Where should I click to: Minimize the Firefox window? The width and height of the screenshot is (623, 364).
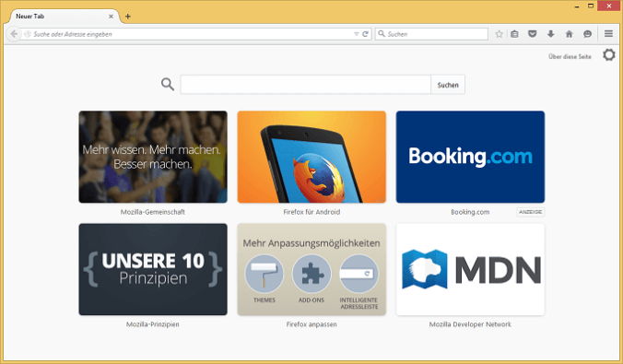[577, 6]
